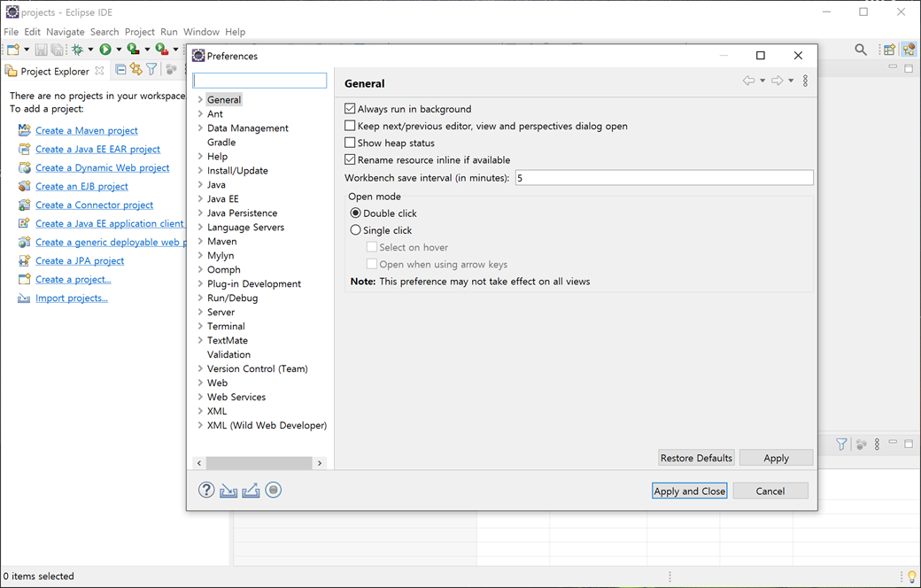921x588 pixels.
Task: Click the Apply and Close button
Action: tap(690, 491)
